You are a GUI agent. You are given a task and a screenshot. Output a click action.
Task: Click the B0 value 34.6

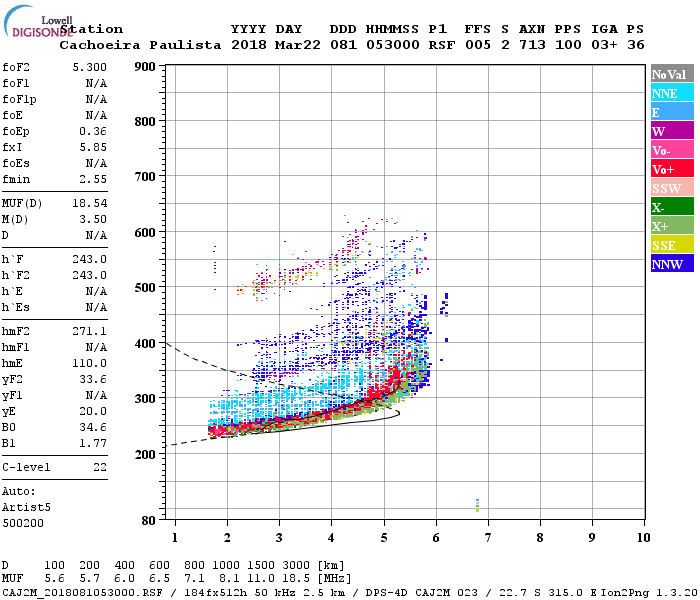pos(93,427)
